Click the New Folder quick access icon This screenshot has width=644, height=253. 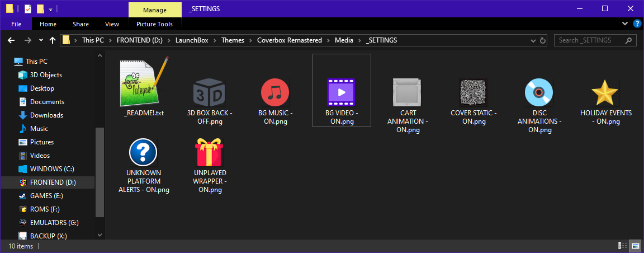tap(40, 8)
